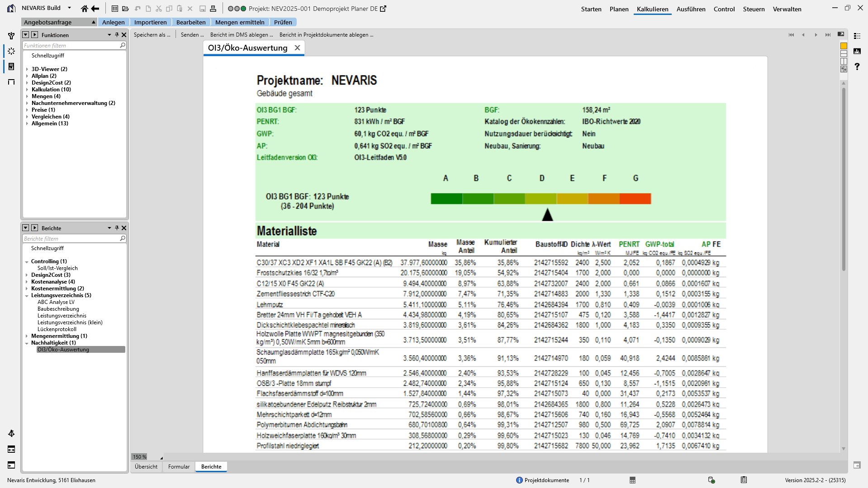Screen dimensions: 868x488
Task: Pin the Funktionen panel
Action: click(x=117, y=35)
